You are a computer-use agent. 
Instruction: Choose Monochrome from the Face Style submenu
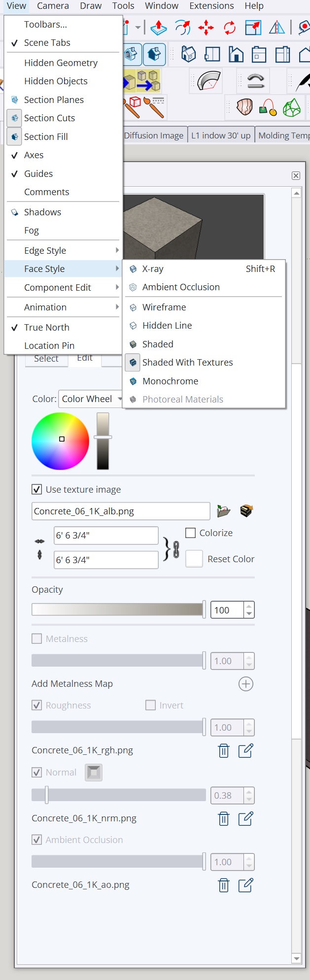(x=170, y=381)
